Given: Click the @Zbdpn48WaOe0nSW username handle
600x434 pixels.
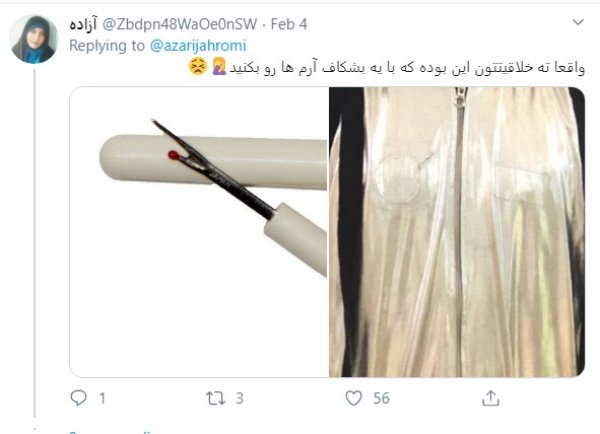Looking at the screenshot, I should click(179, 24).
